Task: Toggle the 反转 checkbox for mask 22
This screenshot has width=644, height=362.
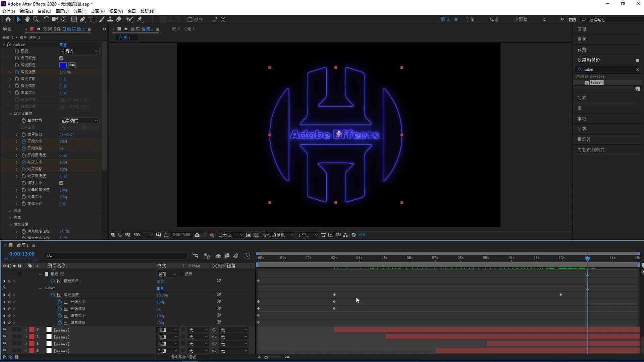Action: (x=181, y=274)
